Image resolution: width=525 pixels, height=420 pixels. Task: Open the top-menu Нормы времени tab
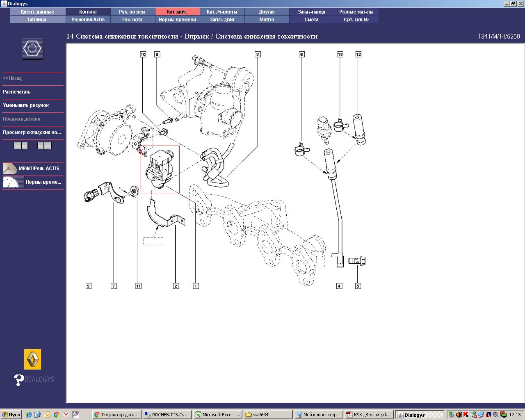pyautogui.click(x=177, y=20)
